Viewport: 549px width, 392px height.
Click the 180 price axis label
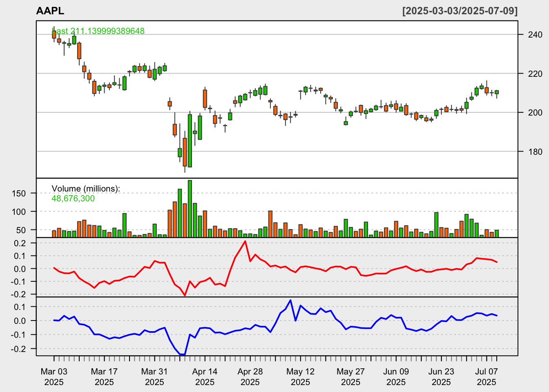coord(535,152)
